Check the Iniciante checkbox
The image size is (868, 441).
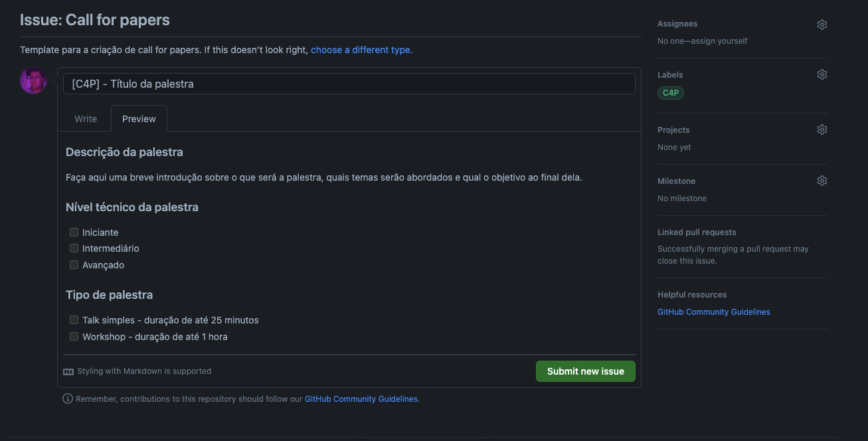(x=74, y=232)
